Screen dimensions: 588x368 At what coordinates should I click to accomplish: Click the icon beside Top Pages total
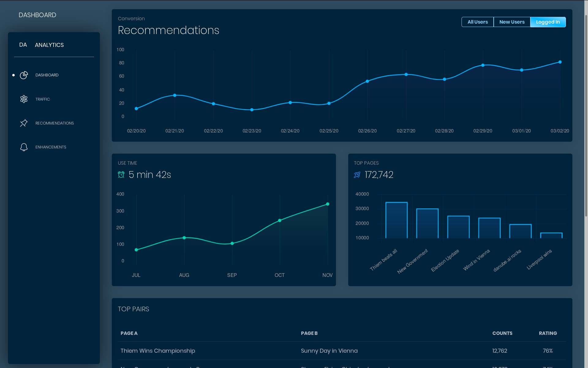357,174
